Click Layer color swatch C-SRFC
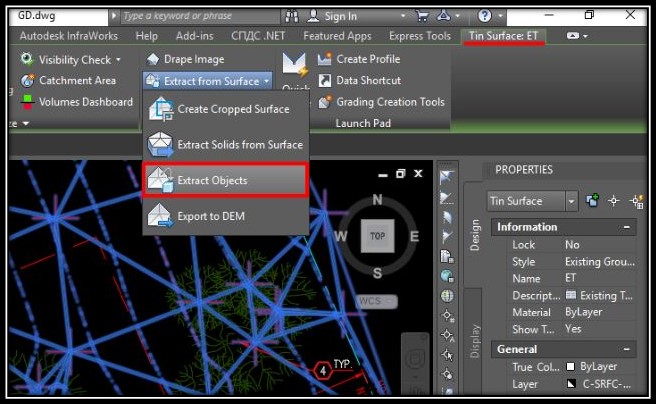Viewport: 656px width, 404px height. [571, 384]
